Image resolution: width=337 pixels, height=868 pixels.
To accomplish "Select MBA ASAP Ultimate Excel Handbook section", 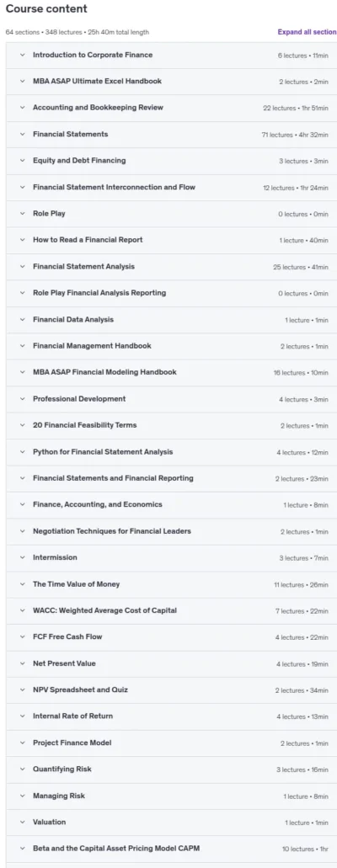I will (x=171, y=82).
